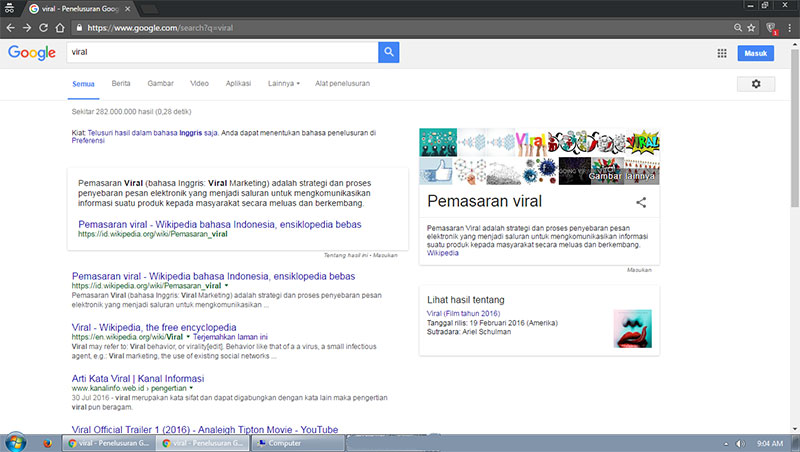This screenshot has height=452, width=800.
Task: Expand the Lainnya dropdown
Action: pyautogui.click(x=284, y=83)
